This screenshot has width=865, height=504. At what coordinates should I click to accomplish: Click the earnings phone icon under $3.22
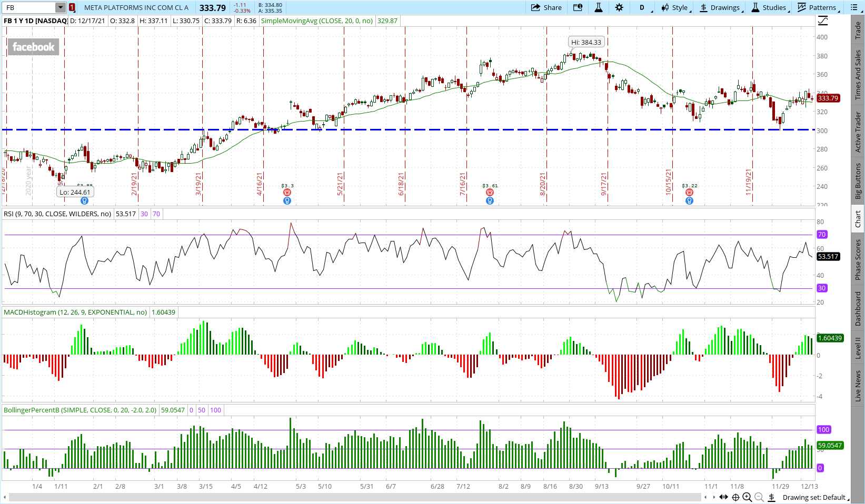pyautogui.click(x=689, y=193)
